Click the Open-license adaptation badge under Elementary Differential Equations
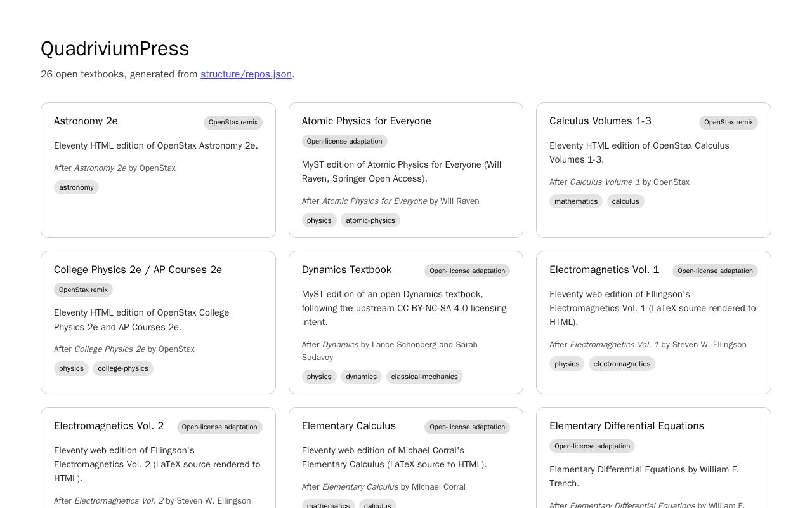812x508 pixels. 592,446
